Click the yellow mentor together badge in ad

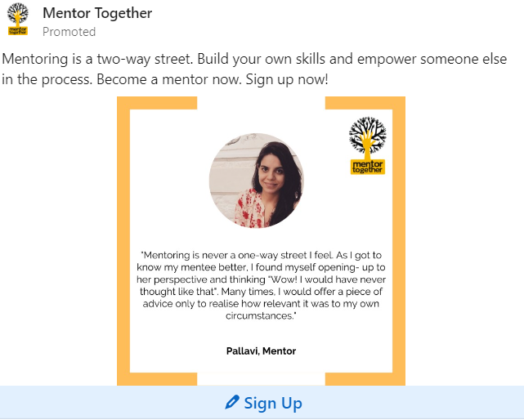pos(368,167)
